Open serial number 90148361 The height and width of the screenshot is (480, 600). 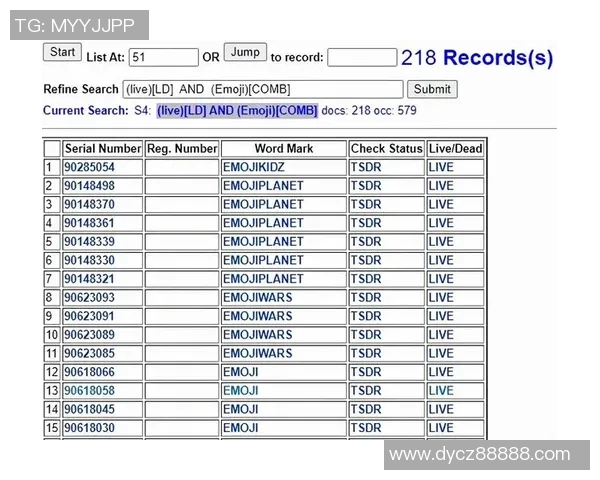coord(89,223)
